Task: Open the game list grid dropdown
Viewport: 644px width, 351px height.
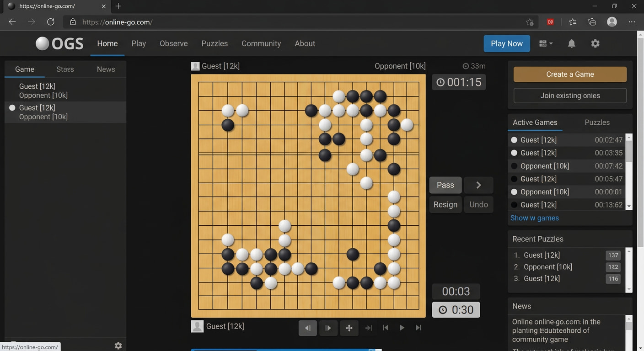Action: [x=546, y=43]
